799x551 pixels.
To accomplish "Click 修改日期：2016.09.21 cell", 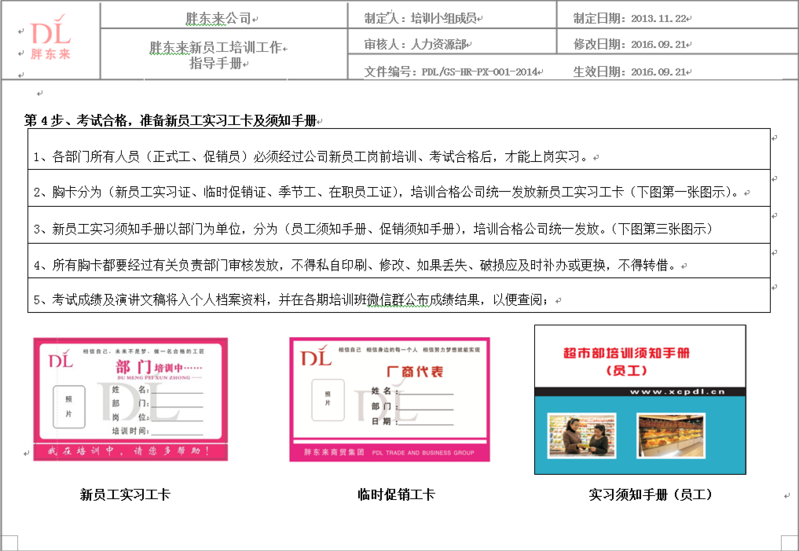I will click(630, 44).
